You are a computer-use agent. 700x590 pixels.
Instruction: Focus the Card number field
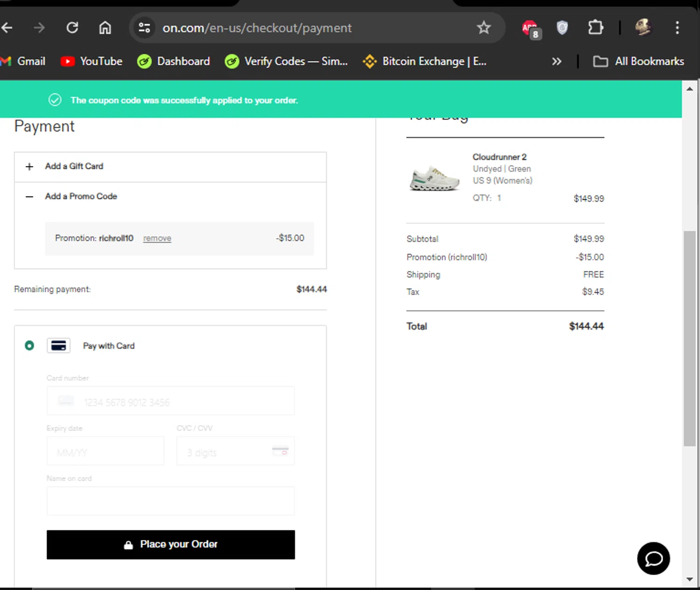pyautogui.click(x=170, y=401)
